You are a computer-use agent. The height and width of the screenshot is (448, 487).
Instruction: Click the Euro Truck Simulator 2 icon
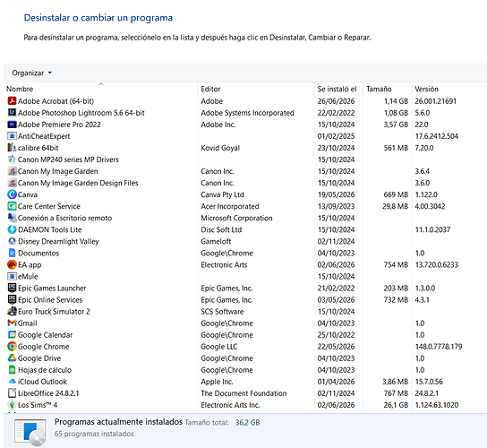(x=12, y=312)
